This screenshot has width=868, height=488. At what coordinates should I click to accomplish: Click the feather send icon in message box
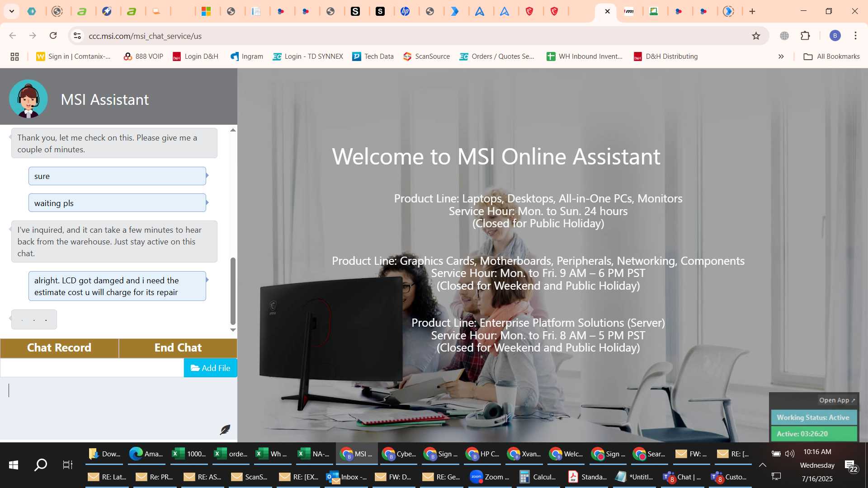(x=225, y=429)
